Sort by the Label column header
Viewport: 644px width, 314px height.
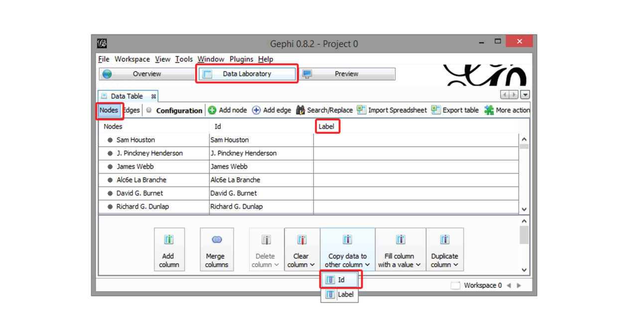point(416,127)
